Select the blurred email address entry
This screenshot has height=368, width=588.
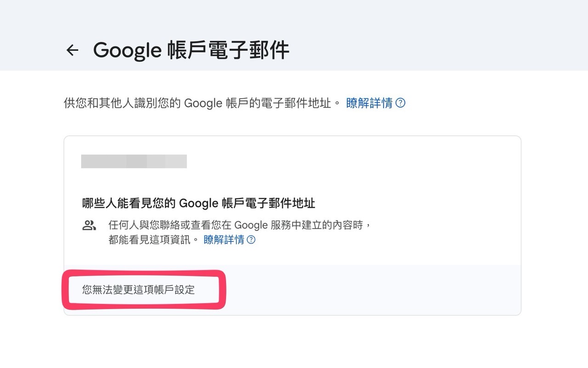[x=134, y=161]
